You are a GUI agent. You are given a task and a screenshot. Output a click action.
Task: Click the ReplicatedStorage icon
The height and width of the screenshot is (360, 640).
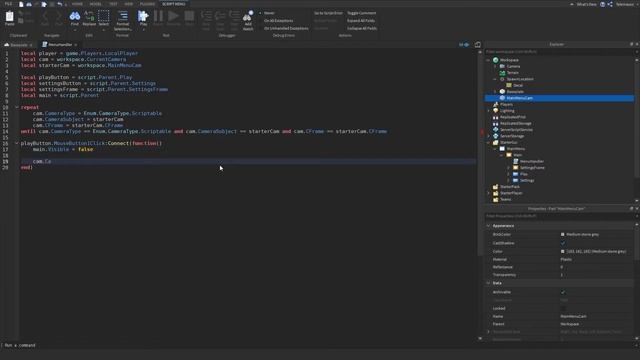click(x=496, y=123)
